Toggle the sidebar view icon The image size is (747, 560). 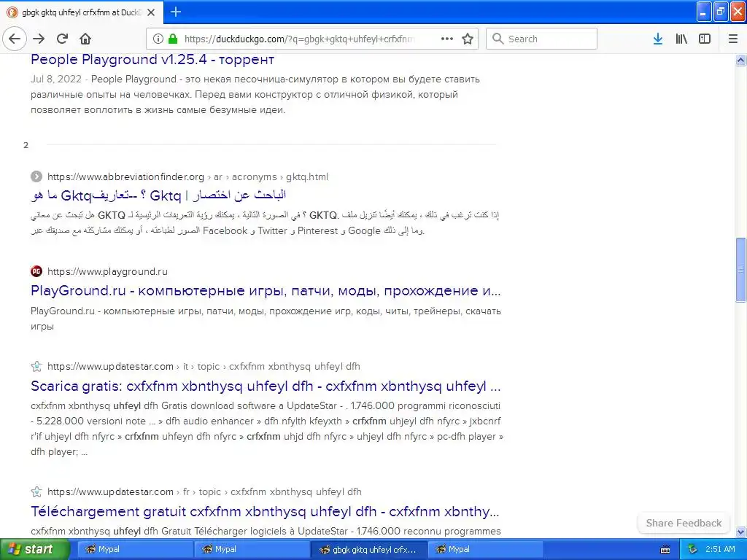[x=705, y=39]
